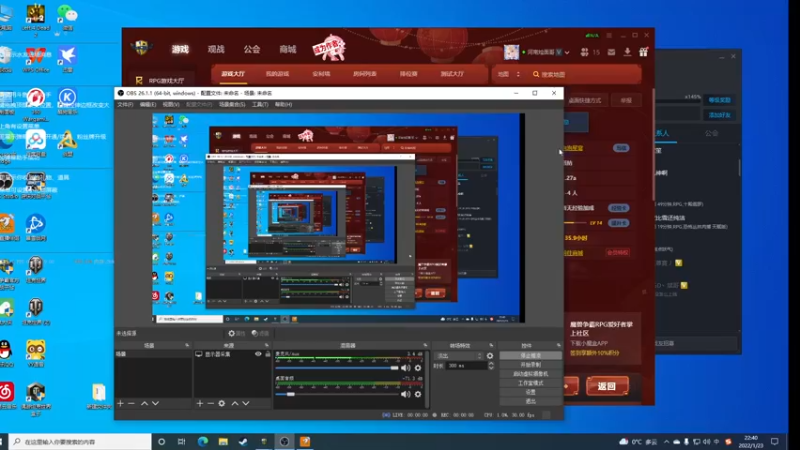Open desktop audio channel settings gear
This screenshot has height=450, width=800.
click(x=418, y=394)
